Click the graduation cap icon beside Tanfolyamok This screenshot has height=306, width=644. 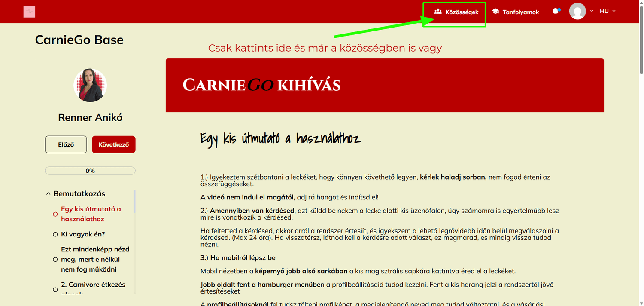coord(495,12)
